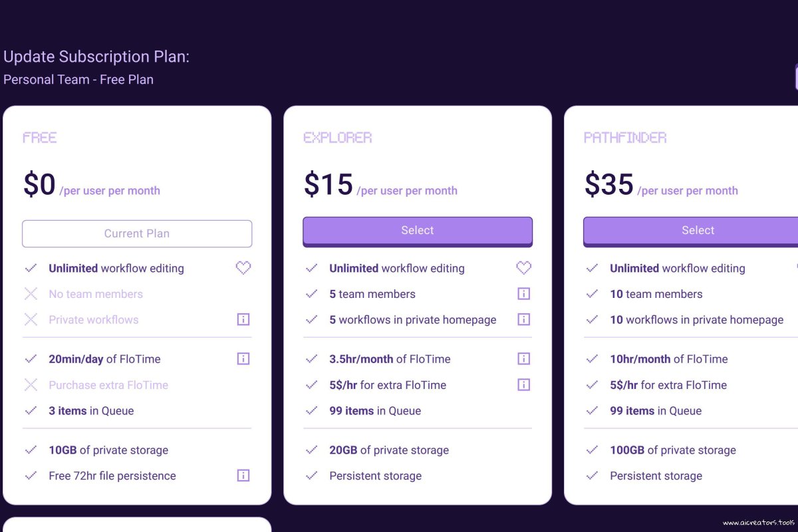Show info for 5 workflows in private homepage
This screenshot has height=532, width=798.
(x=524, y=319)
